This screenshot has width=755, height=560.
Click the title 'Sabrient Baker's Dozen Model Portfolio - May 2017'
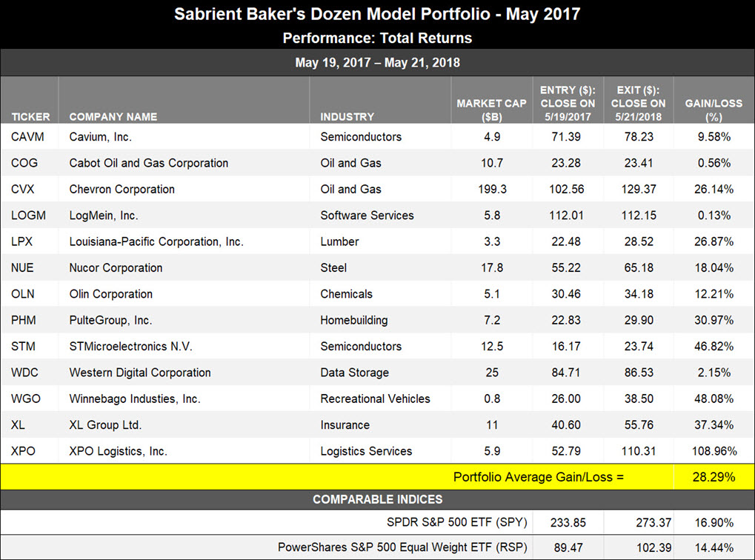377,14
